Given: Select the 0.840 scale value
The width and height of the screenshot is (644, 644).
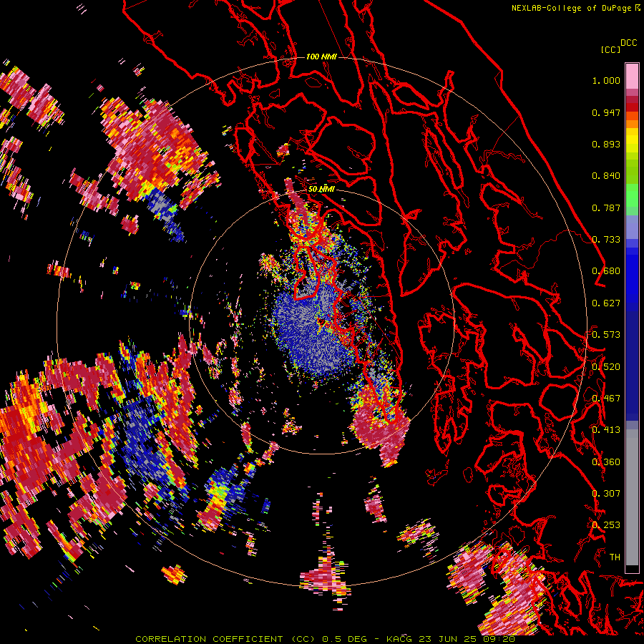Looking at the screenshot, I should (x=606, y=176).
